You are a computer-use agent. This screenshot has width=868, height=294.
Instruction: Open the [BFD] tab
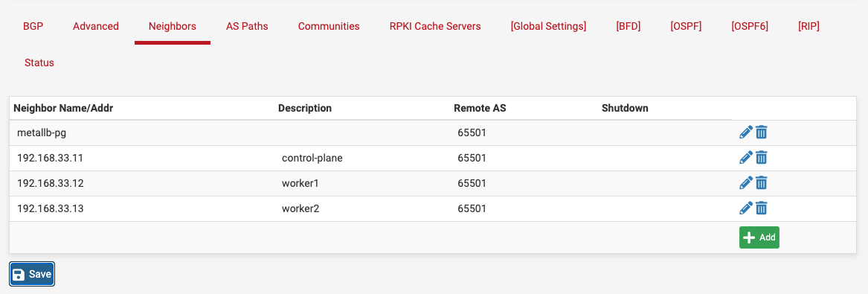pyautogui.click(x=629, y=26)
